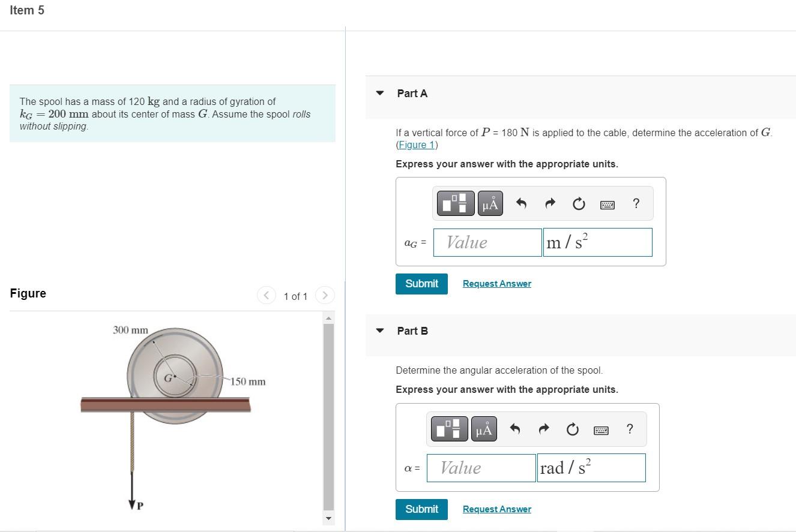Viewport: 796px width, 532px height.
Task: Go to previous figure
Action: point(267,295)
